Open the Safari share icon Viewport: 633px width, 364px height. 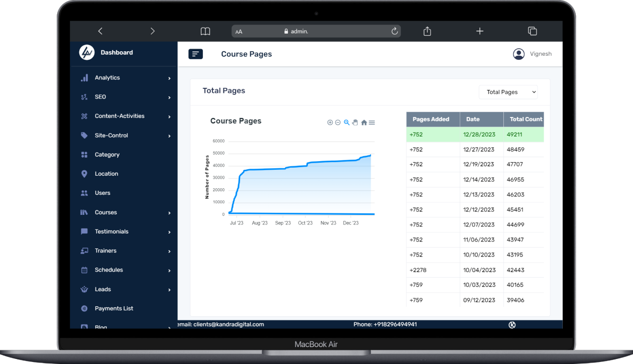(x=427, y=31)
